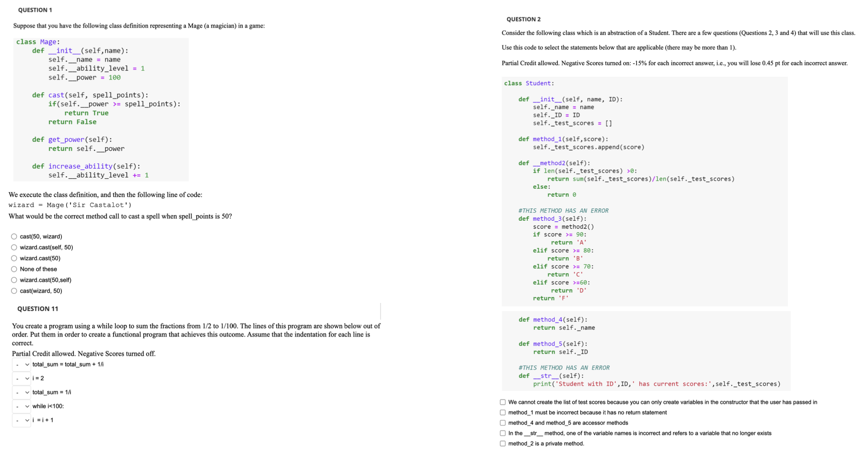This screenshot has width=868, height=461.
Task: Expand dropdown for 'while i<100:' line
Action: [22, 406]
